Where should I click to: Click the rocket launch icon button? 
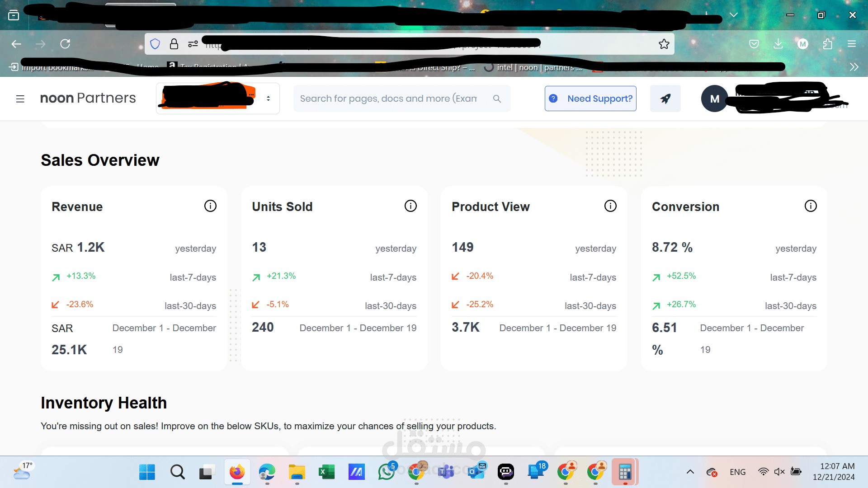[665, 99]
